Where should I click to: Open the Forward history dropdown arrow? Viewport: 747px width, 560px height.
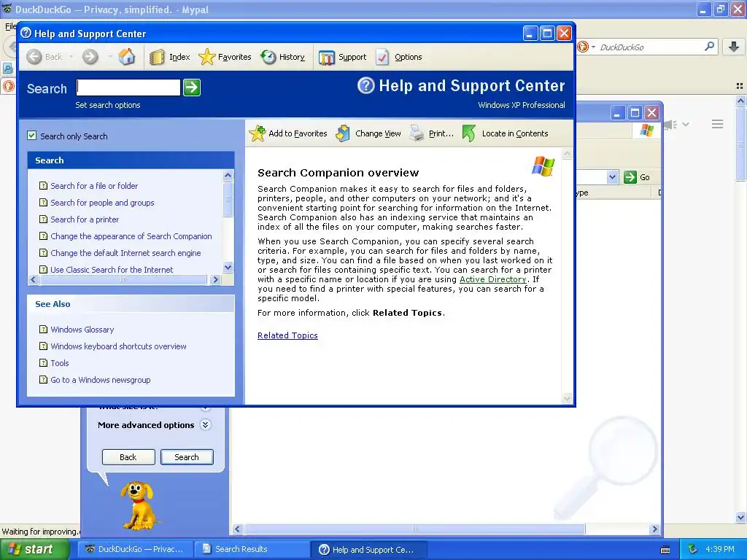click(110, 57)
